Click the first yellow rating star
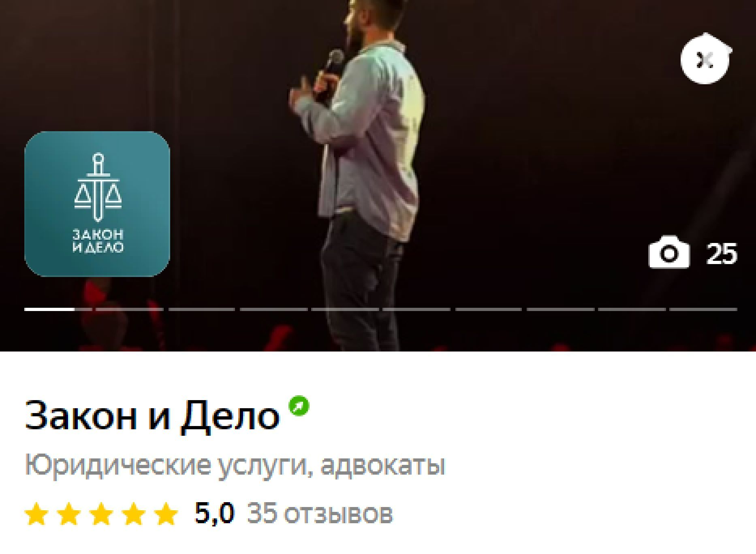The image size is (756, 554). pos(37,514)
